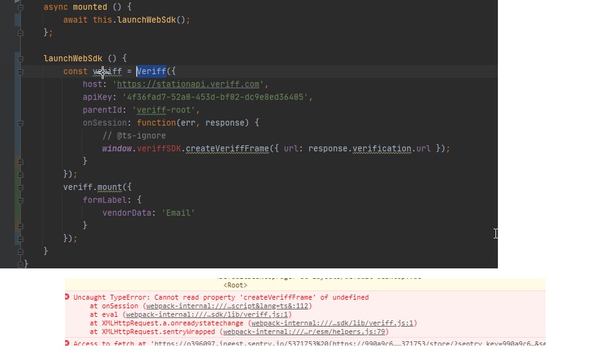Collapse the onSession function fold marker
The height and width of the screenshot is (364, 596).
point(20,124)
